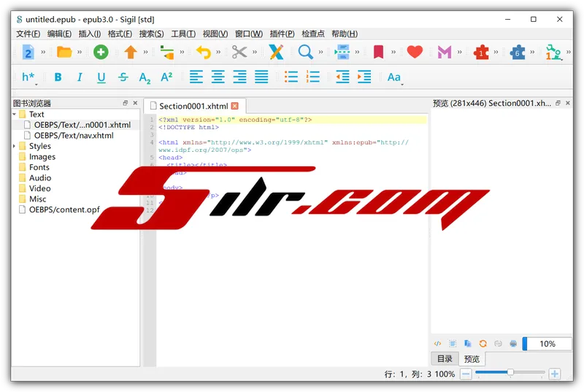Toggle Italic formatting
The image size is (584, 392).
click(80, 77)
